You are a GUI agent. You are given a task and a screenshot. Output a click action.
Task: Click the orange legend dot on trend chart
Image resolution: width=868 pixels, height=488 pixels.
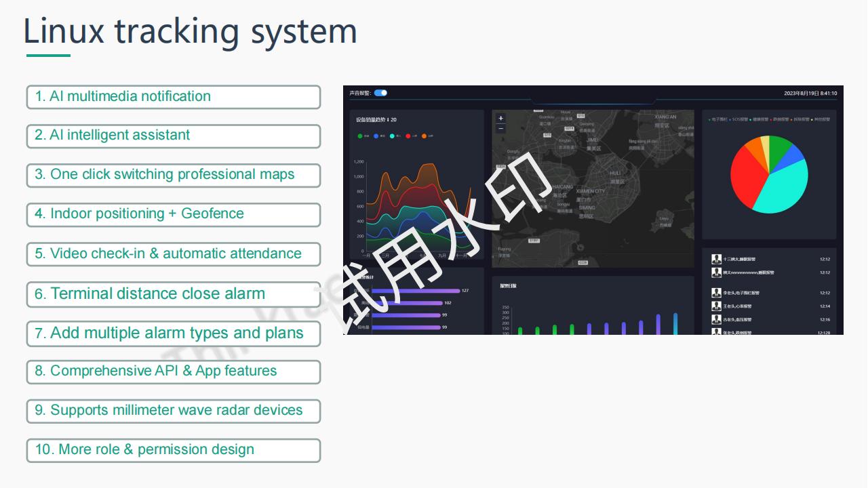tap(424, 136)
